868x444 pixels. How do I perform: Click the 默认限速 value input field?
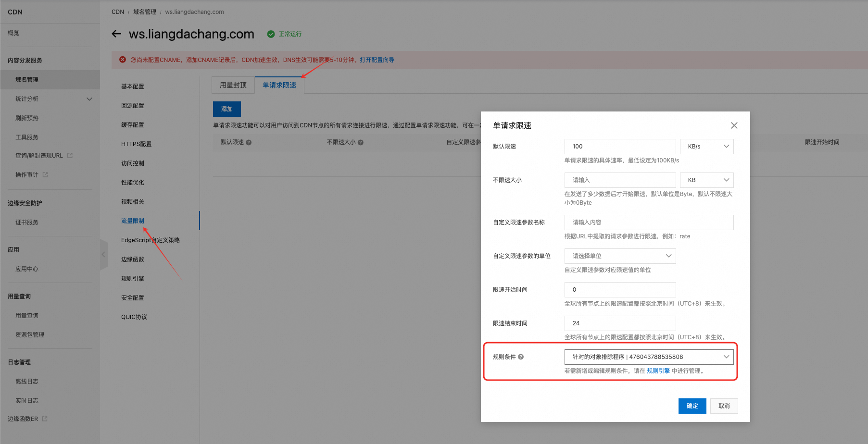pos(620,147)
